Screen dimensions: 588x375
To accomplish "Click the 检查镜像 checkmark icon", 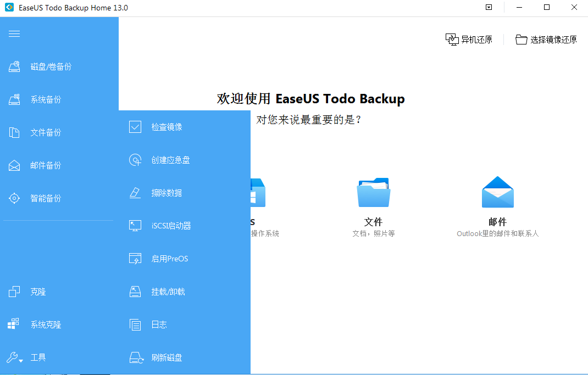I will 135,127.
